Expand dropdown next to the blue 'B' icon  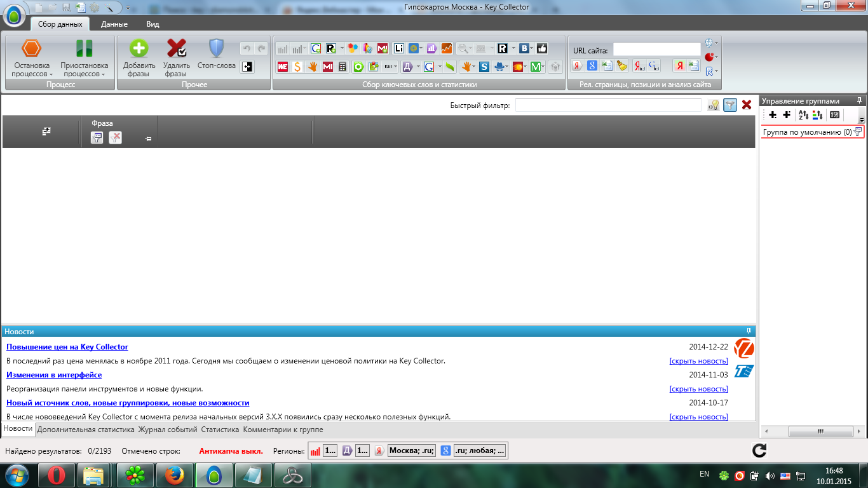pyautogui.click(x=532, y=48)
